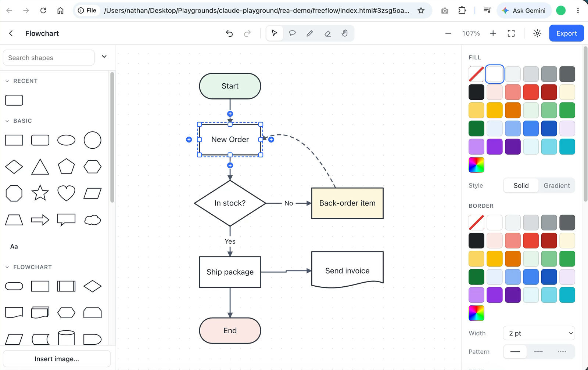Pick the eraser tool
Image resolution: width=588 pixels, height=370 pixels.
(327, 33)
